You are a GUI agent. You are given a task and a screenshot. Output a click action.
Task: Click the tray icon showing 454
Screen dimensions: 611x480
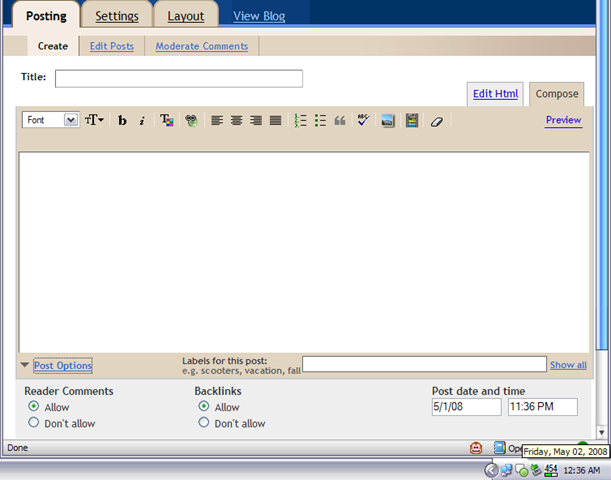[x=551, y=470]
